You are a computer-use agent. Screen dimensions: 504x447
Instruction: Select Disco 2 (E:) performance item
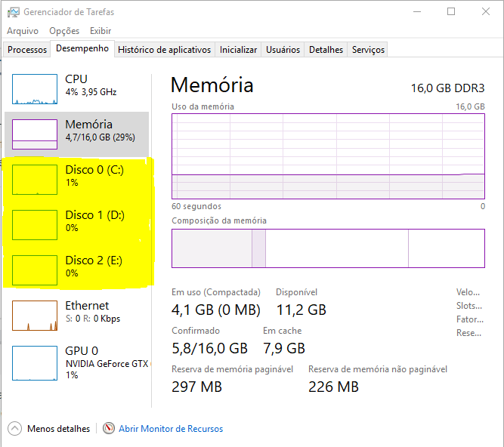[94, 266]
